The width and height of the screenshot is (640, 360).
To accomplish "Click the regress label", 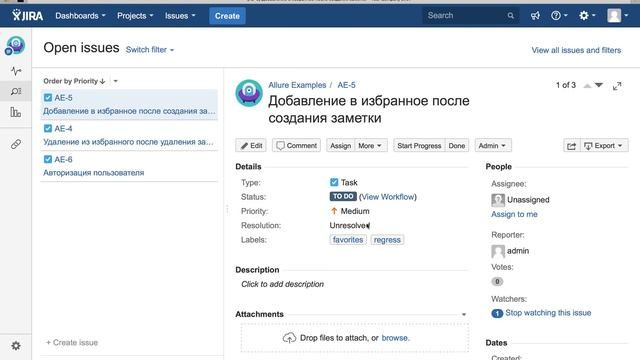I will pyautogui.click(x=387, y=240).
